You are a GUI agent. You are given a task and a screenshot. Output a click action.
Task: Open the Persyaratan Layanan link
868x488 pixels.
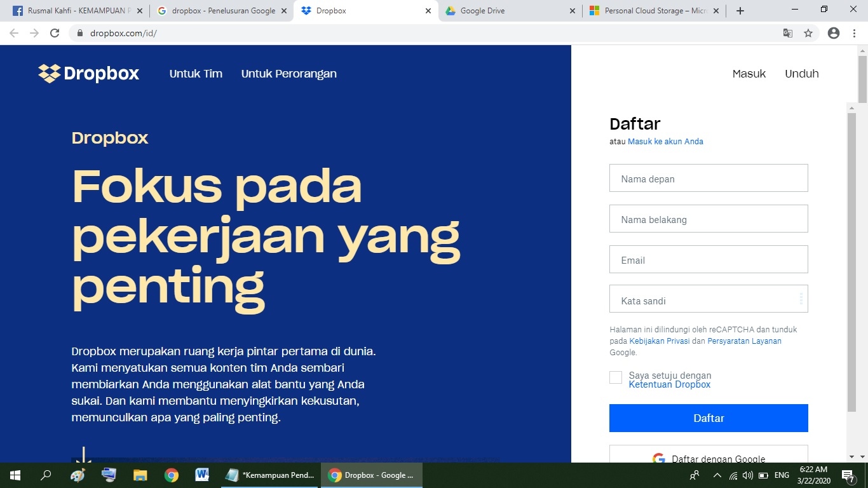coord(744,341)
